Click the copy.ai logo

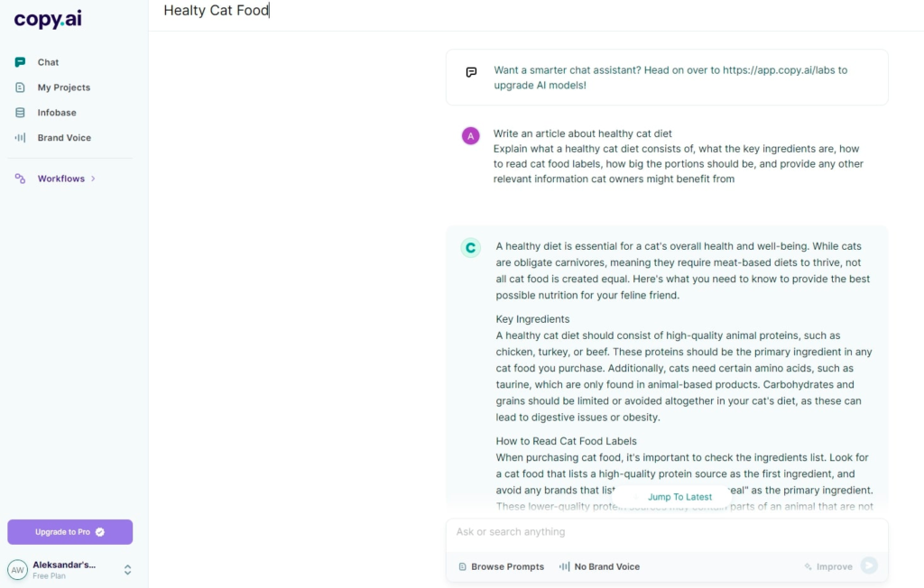click(48, 19)
